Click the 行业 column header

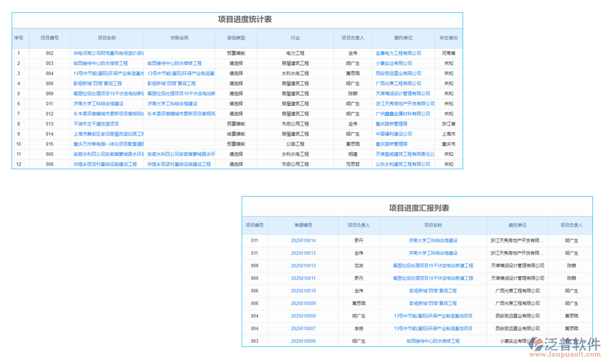tap(293, 38)
